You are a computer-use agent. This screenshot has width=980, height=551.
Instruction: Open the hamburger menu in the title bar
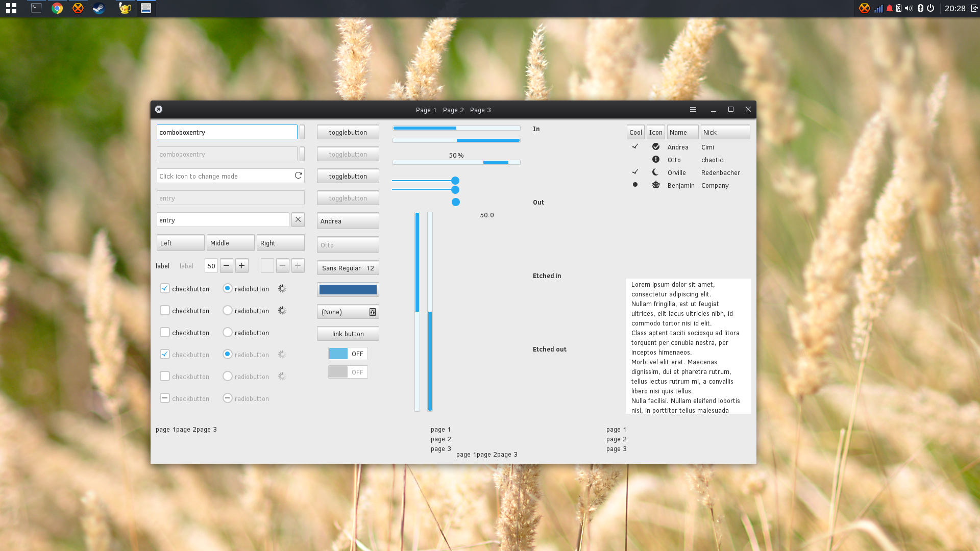coord(693,109)
